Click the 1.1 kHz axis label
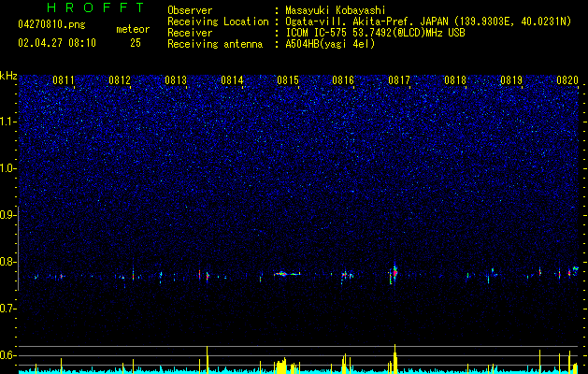The width and height of the screenshot is (588, 374). coord(7,122)
